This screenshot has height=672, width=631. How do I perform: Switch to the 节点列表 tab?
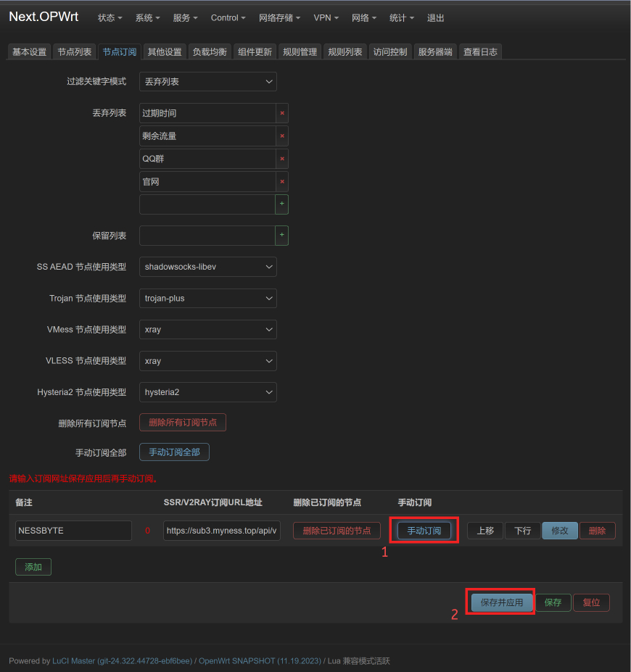coord(74,52)
